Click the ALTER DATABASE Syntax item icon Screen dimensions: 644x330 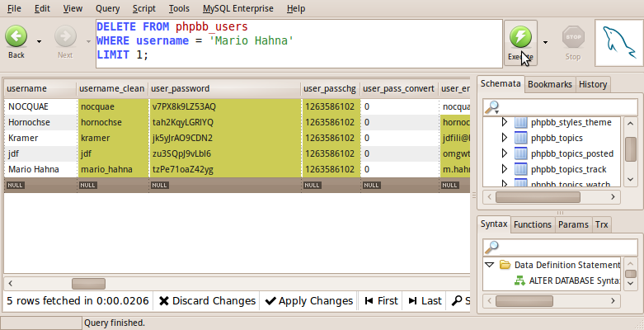[x=519, y=280]
